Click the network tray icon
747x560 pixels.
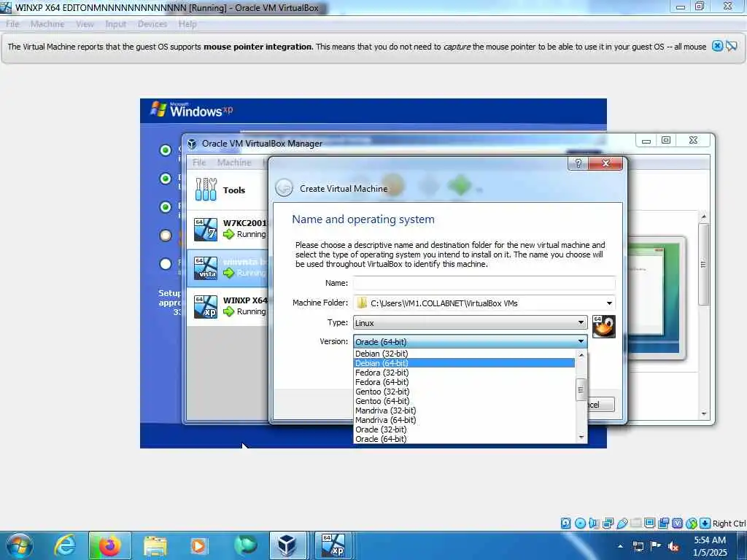638,546
